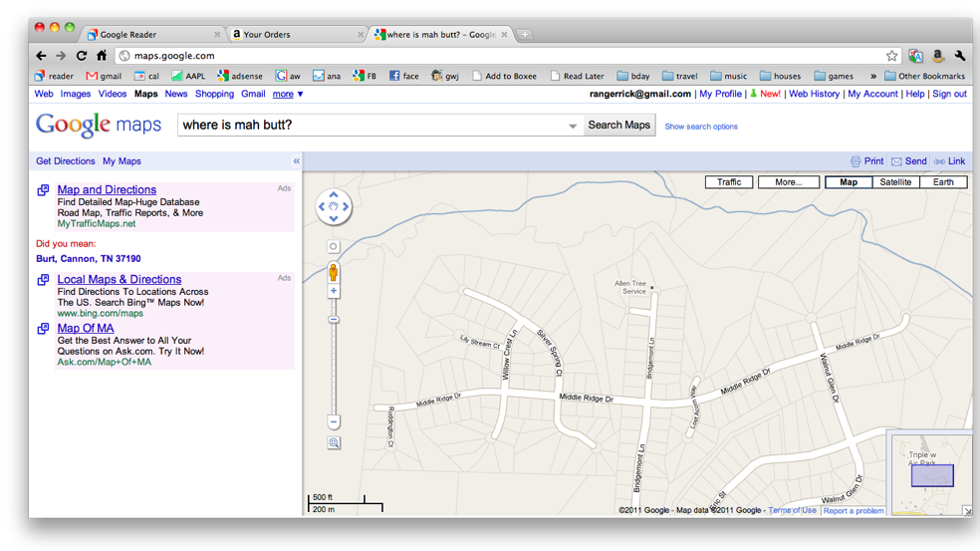Go back with the browser back arrow
This screenshot has height=551, width=980.
point(41,56)
